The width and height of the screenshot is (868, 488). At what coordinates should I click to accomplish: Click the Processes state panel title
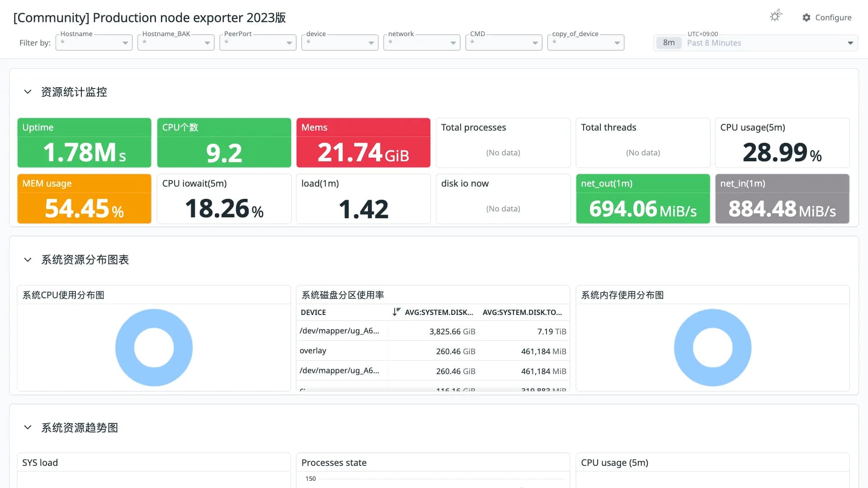(x=334, y=463)
